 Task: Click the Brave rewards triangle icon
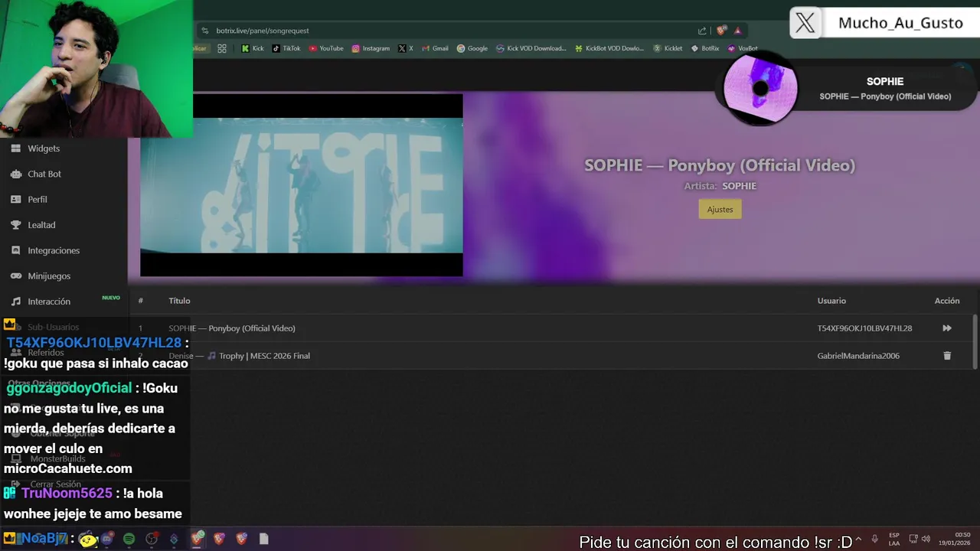click(x=737, y=31)
